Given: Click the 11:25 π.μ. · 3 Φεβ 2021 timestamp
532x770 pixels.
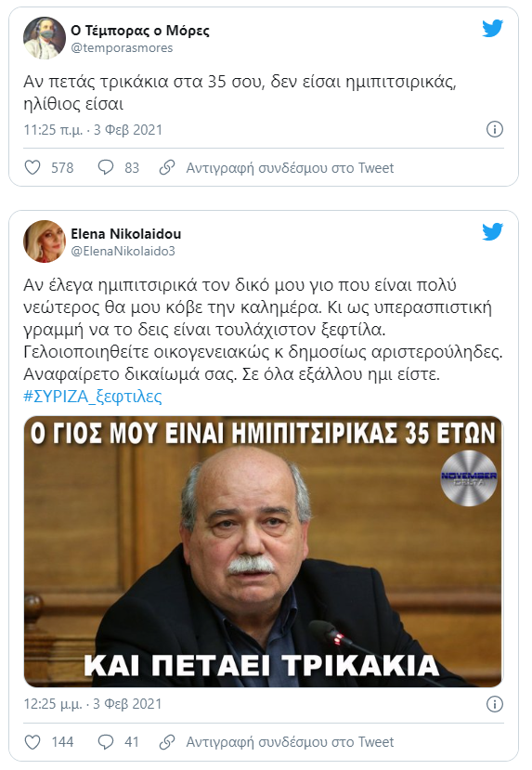Looking at the screenshot, I should pyautogui.click(x=93, y=130).
